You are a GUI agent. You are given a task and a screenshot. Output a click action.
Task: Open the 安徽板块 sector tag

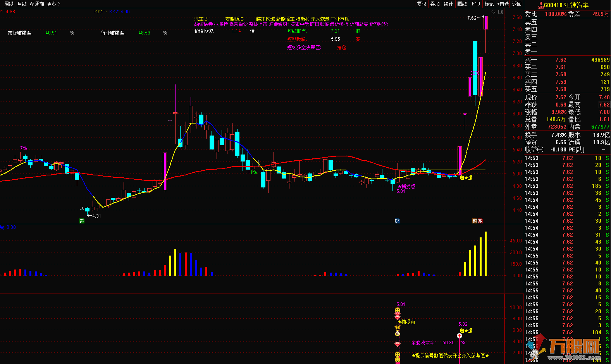(x=234, y=19)
